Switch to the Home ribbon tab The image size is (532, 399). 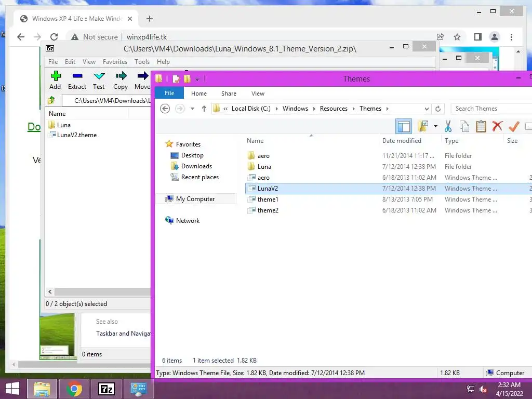coord(199,94)
